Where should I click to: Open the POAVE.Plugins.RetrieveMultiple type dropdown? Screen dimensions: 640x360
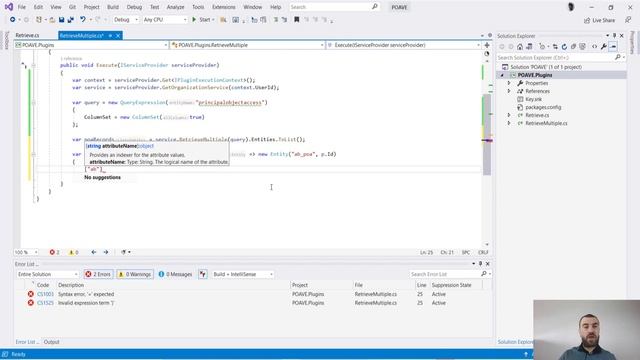(247, 45)
